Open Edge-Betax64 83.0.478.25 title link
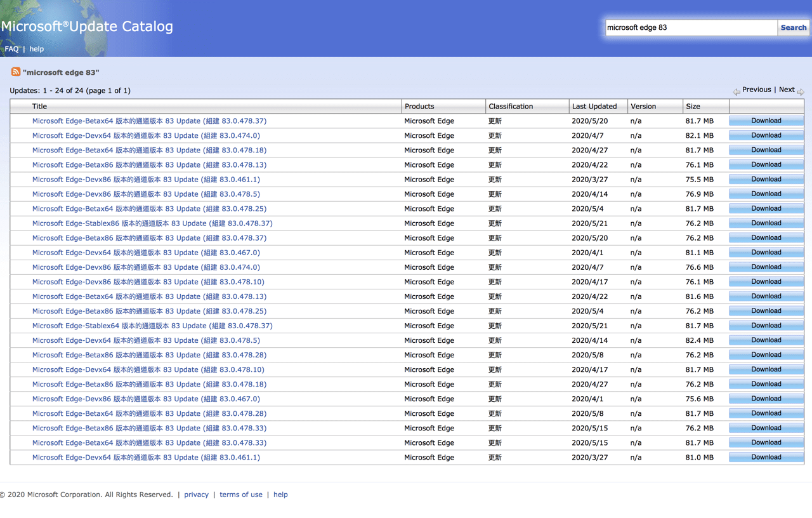 149,208
